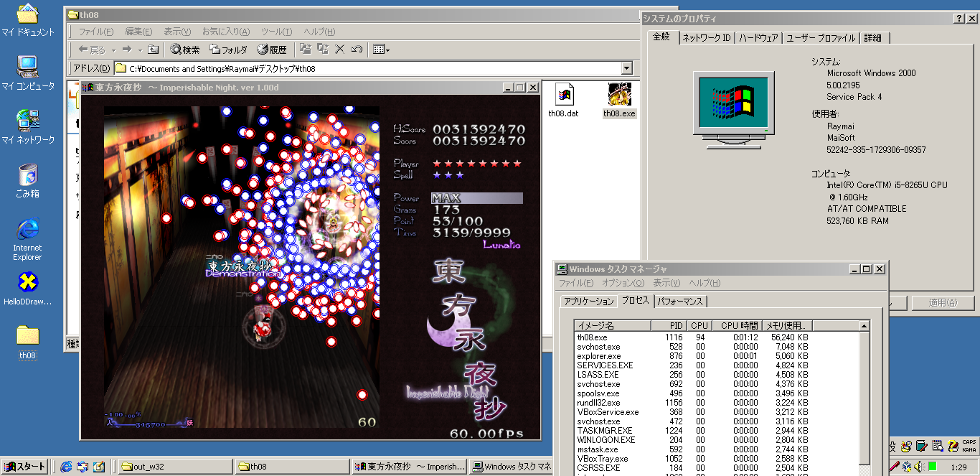
Task: Click the Back arrow in Explorer toolbar
Action: [91, 50]
